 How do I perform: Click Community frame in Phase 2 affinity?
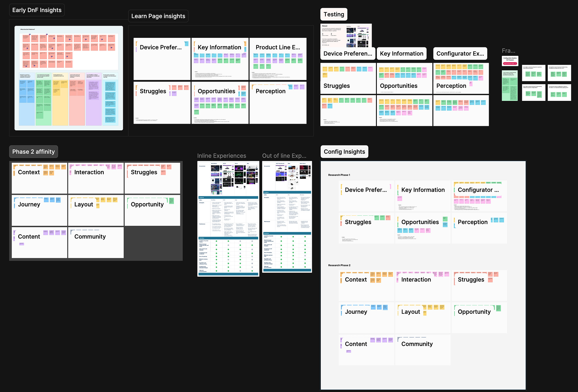pos(96,243)
